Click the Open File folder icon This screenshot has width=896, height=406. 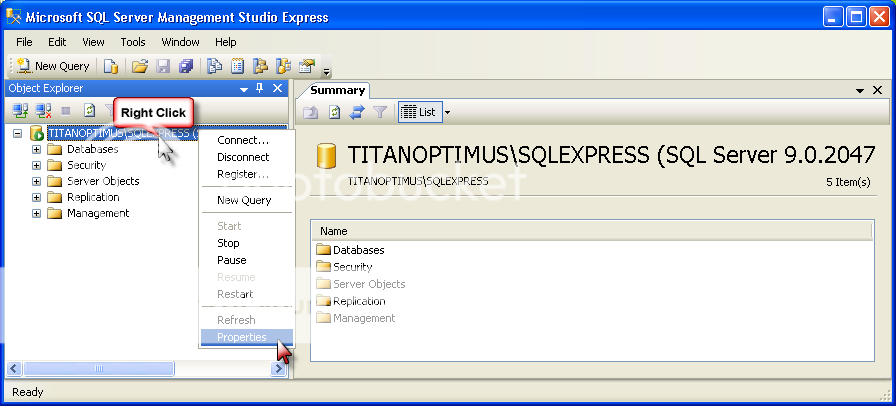point(139,66)
